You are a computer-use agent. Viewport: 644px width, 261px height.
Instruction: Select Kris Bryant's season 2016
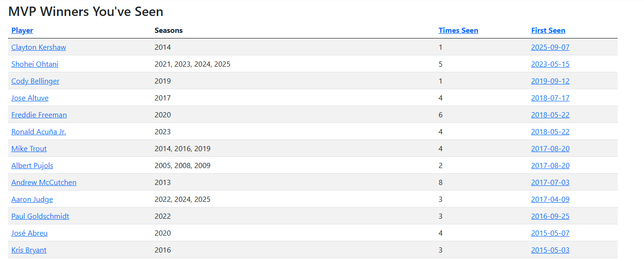(x=163, y=250)
